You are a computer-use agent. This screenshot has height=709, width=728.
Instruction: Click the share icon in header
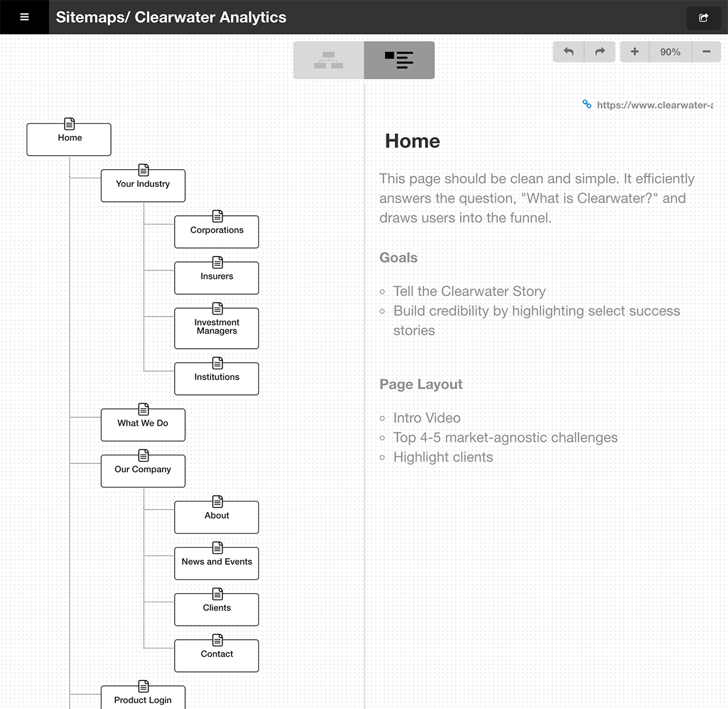(x=703, y=18)
